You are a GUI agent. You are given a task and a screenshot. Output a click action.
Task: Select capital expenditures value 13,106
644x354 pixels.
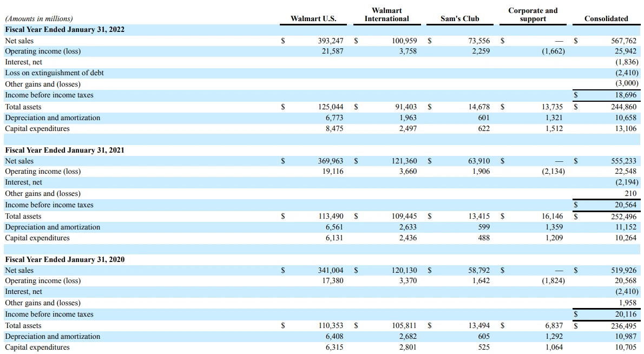(626, 128)
